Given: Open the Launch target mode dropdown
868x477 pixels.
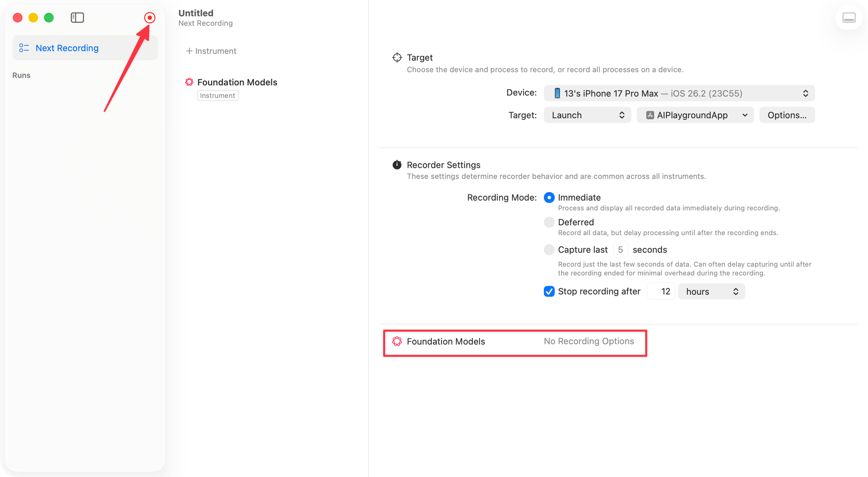Looking at the screenshot, I should [587, 115].
